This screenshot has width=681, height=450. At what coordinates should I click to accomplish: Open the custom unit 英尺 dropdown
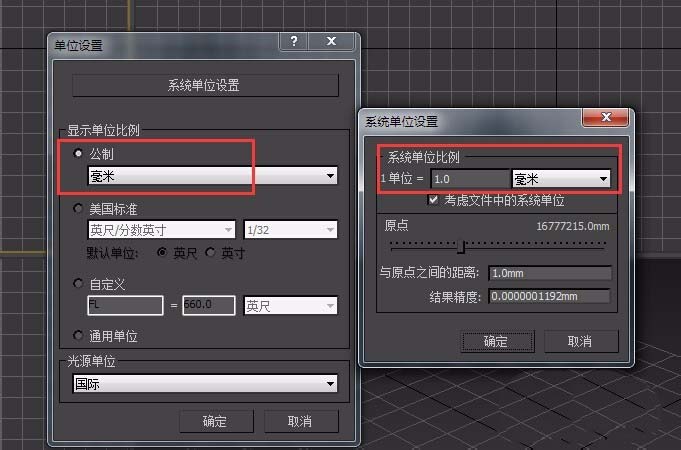pyautogui.click(x=290, y=306)
